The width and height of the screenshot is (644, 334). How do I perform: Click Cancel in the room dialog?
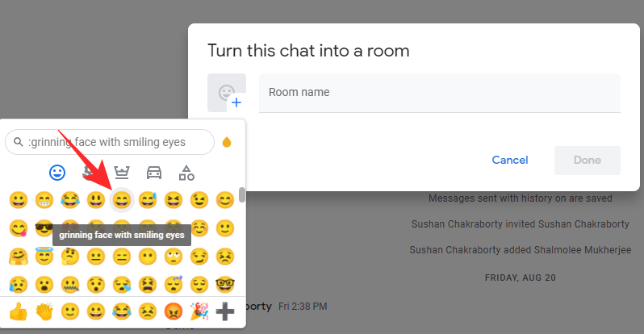click(510, 160)
